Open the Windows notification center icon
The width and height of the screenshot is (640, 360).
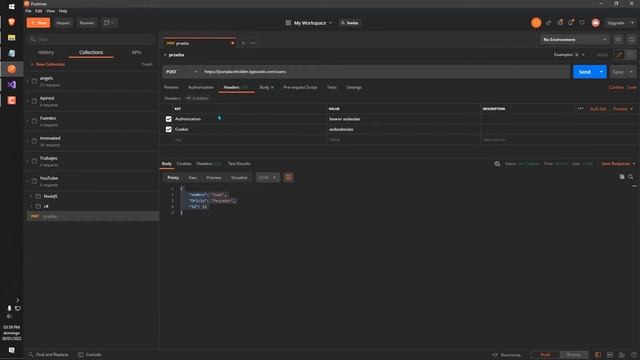pyautogui.click(x=11, y=350)
